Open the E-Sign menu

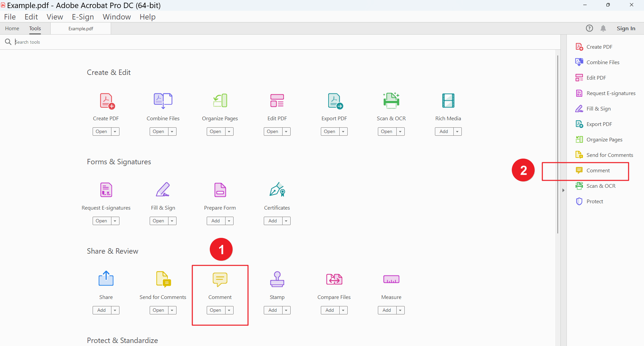tap(83, 17)
